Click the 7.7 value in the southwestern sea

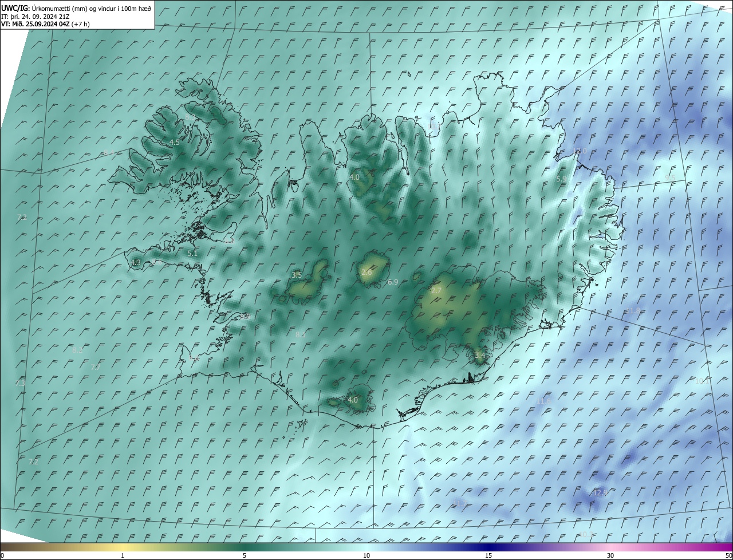(96, 367)
